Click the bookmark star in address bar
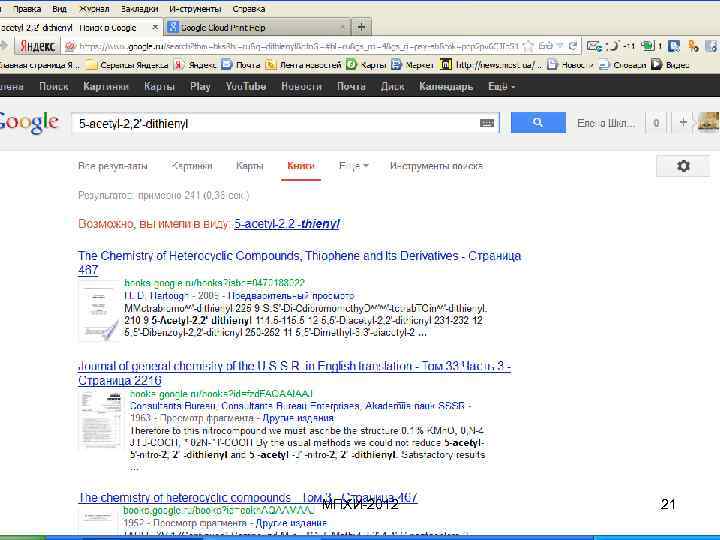720x540 pixels. pos(529,46)
